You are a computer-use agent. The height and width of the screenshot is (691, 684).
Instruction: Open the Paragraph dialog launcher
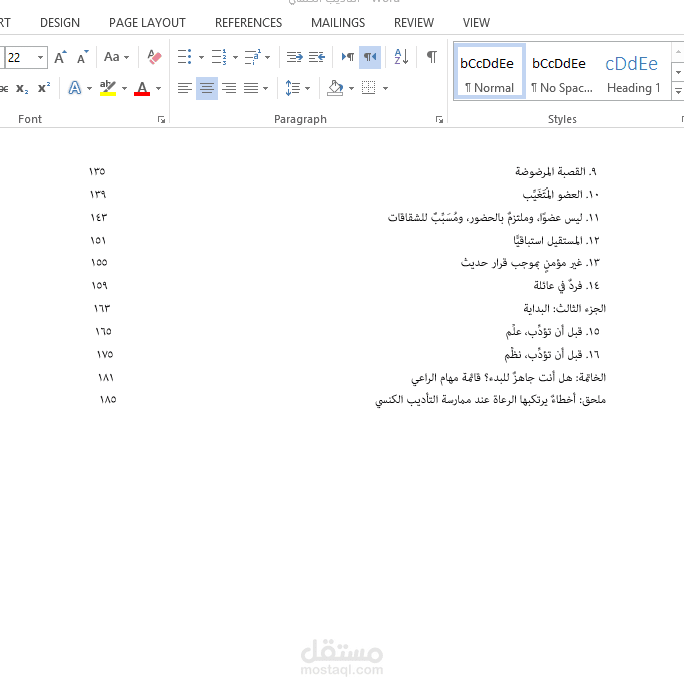coord(439,119)
